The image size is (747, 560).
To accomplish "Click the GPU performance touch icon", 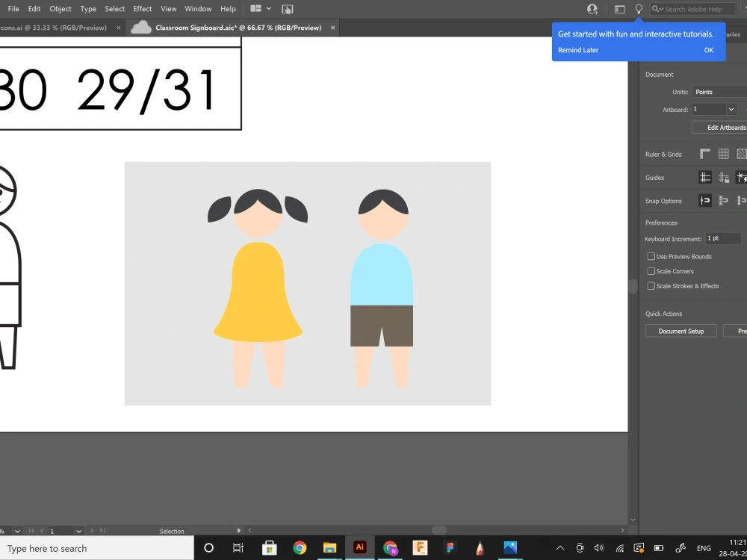I will pos(288,9).
